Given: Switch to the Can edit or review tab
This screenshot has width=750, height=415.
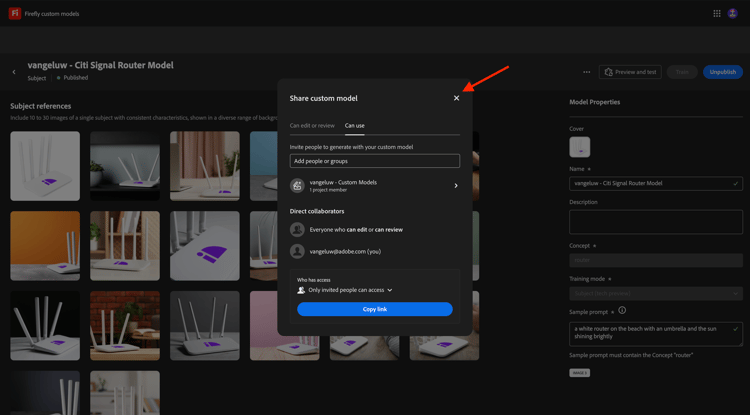Looking at the screenshot, I should (x=312, y=126).
